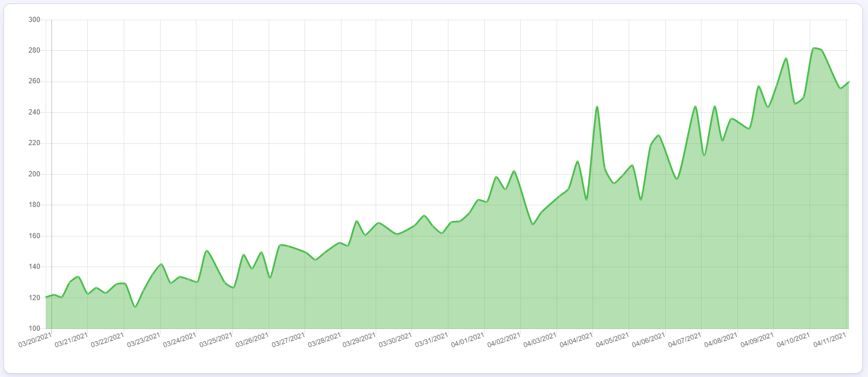
Task: Click the lowest dip near 03/22/2021
Action: [135, 306]
